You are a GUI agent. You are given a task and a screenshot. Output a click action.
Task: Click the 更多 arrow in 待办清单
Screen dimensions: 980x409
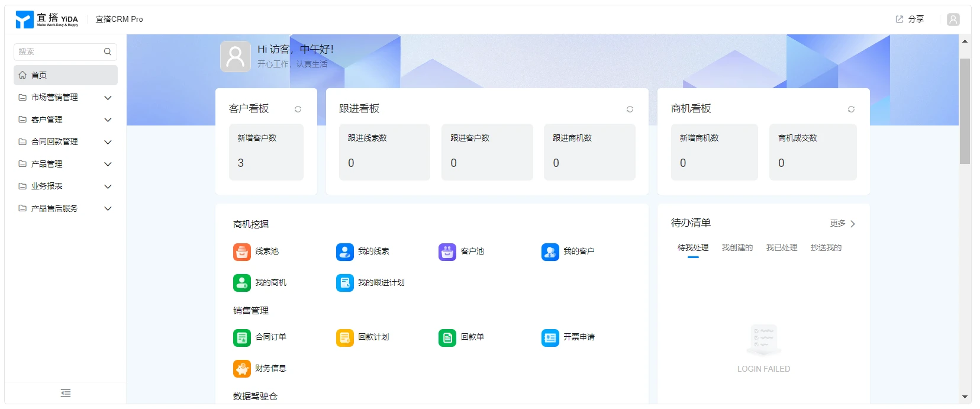click(x=853, y=224)
